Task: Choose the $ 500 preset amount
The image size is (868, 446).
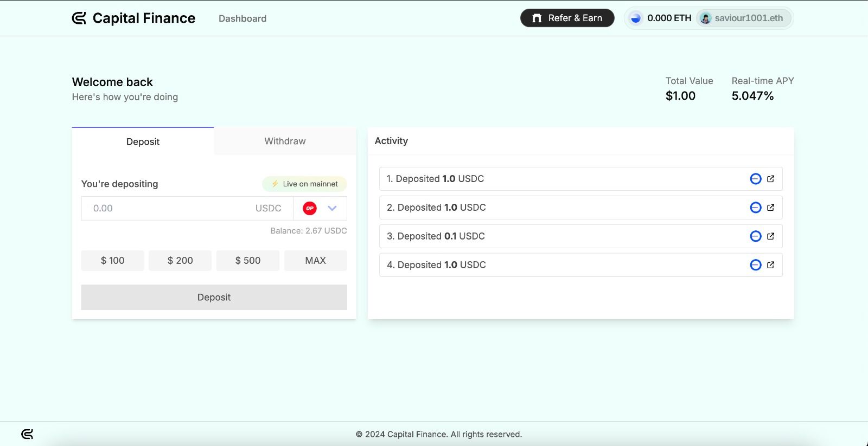Action: pyautogui.click(x=248, y=261)
